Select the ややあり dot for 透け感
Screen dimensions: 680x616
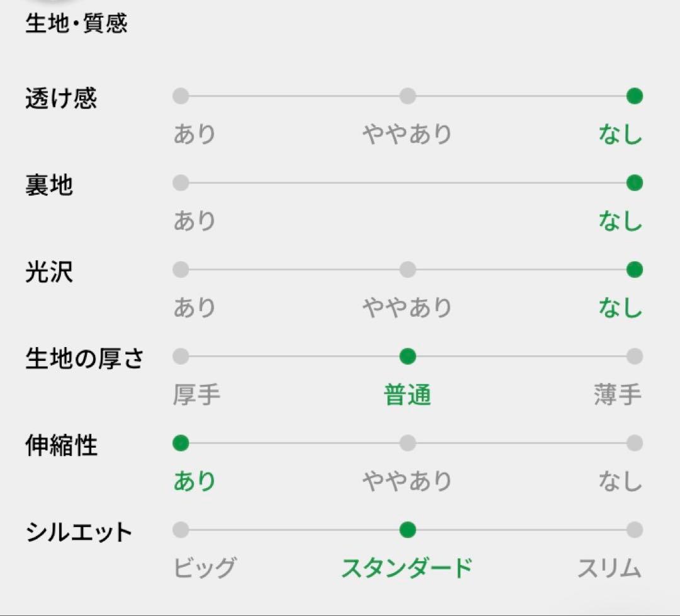[407, 96]
